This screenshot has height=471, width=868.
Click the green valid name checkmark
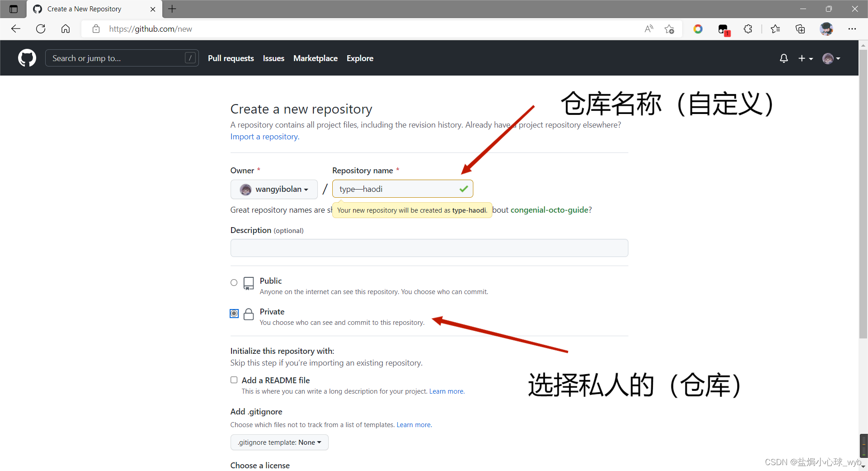point(464,189)
